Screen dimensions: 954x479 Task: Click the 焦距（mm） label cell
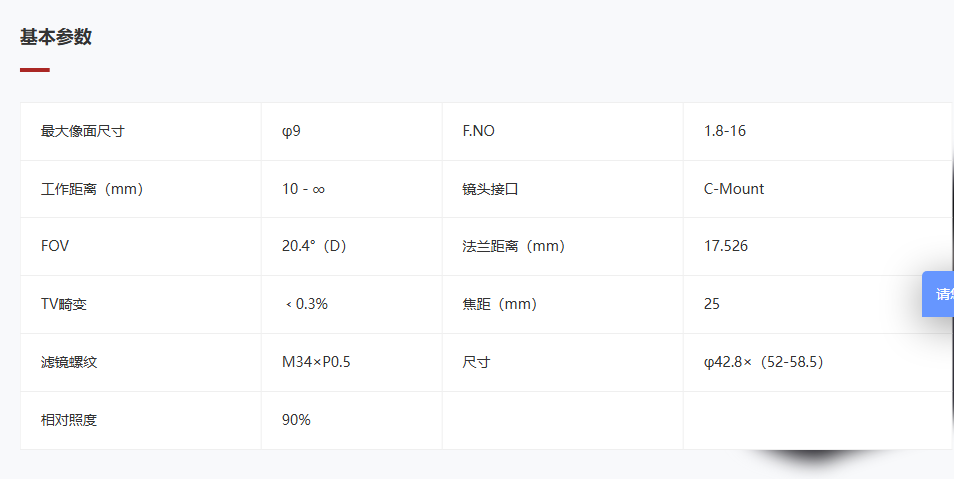tap(563, 304)
